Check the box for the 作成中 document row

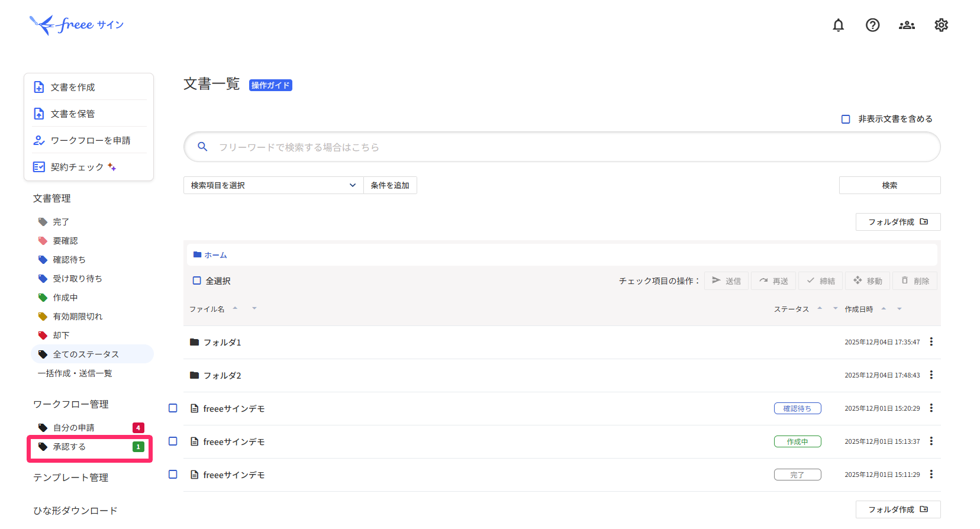[x=173, y=441]
